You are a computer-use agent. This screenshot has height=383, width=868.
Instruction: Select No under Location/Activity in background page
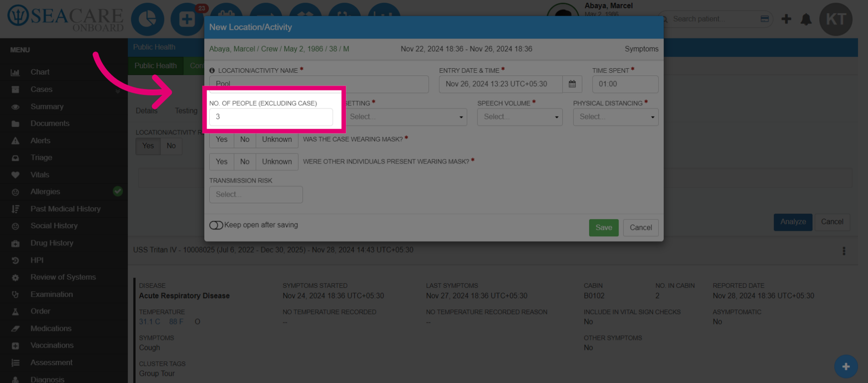click(171, 146)
